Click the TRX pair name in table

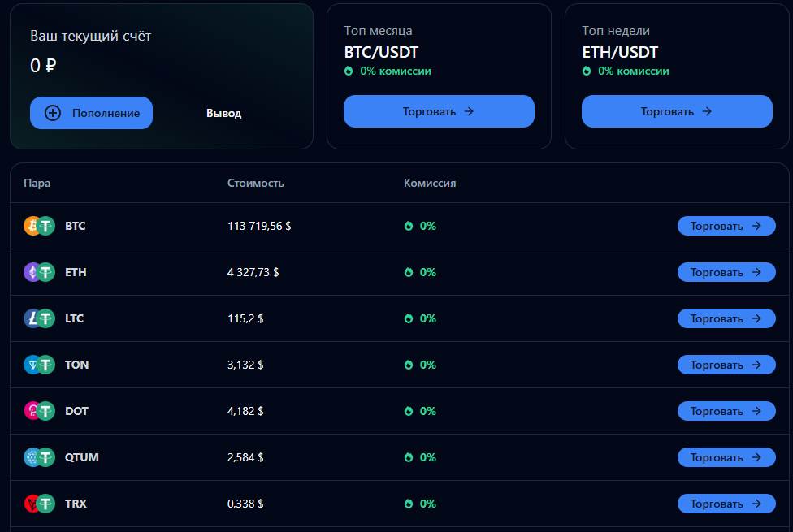point(76,504)
